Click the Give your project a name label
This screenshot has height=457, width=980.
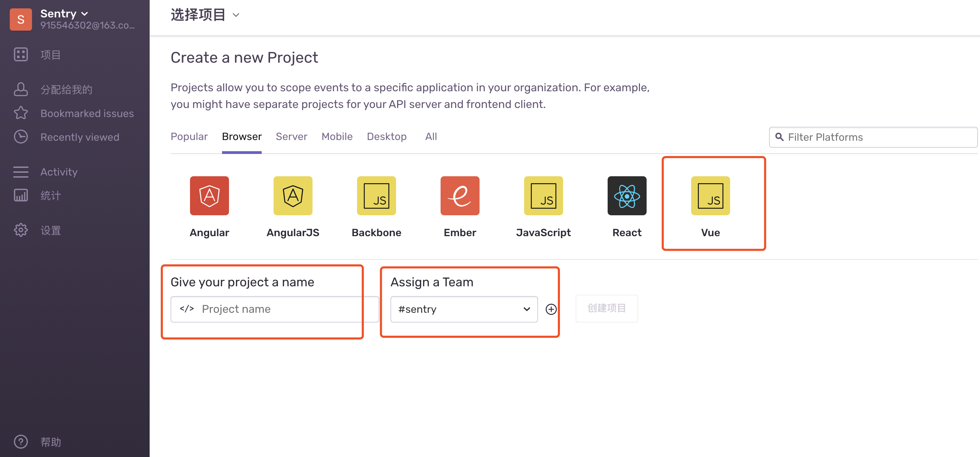[x=242, y=282]
